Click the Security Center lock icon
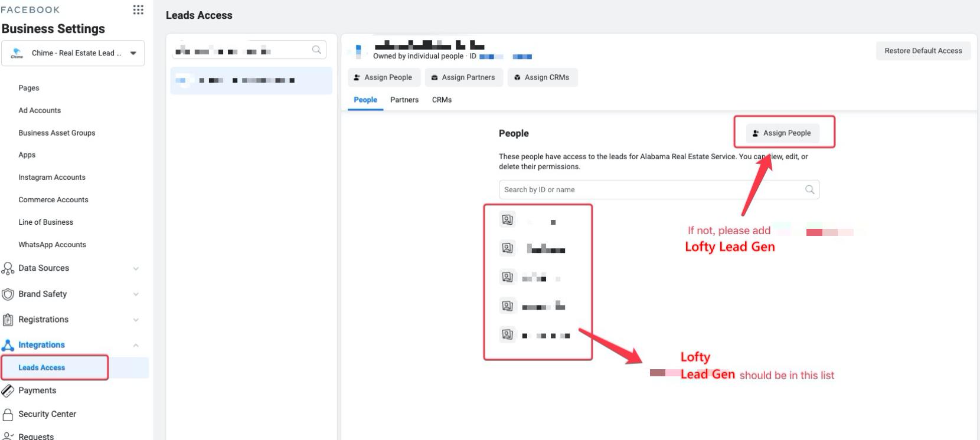 8,414
